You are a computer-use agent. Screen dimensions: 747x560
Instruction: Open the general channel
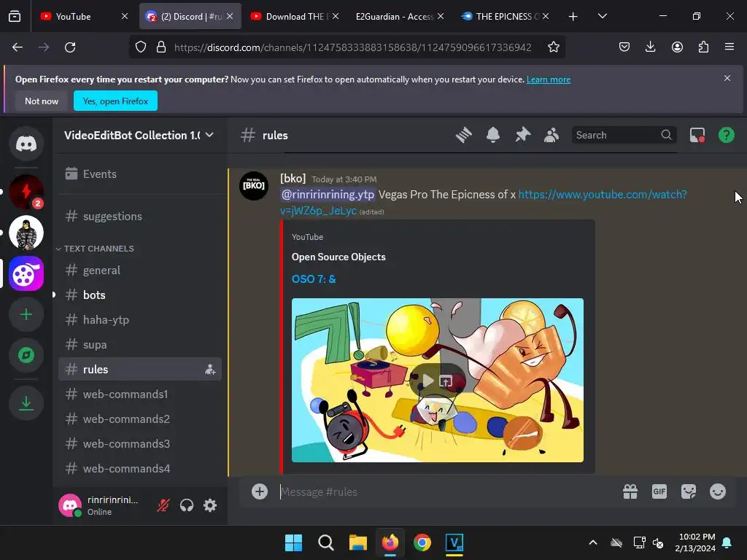pos(140,271)
